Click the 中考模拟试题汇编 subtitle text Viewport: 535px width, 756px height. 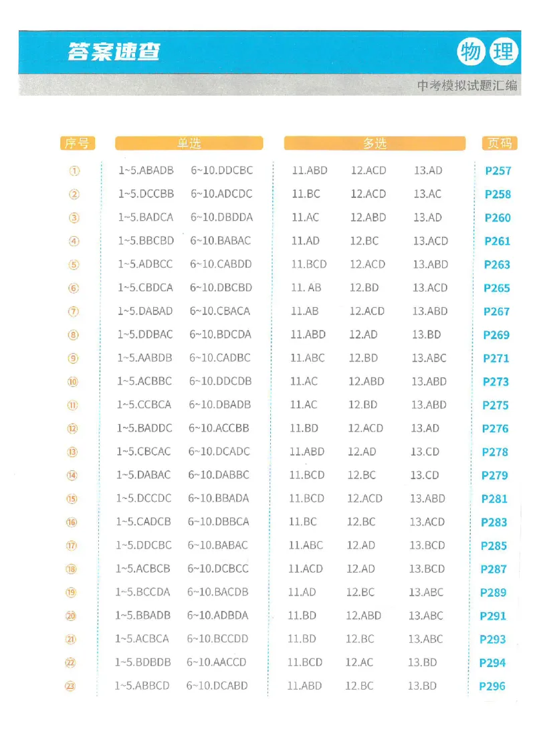click(x=467, y=86)
